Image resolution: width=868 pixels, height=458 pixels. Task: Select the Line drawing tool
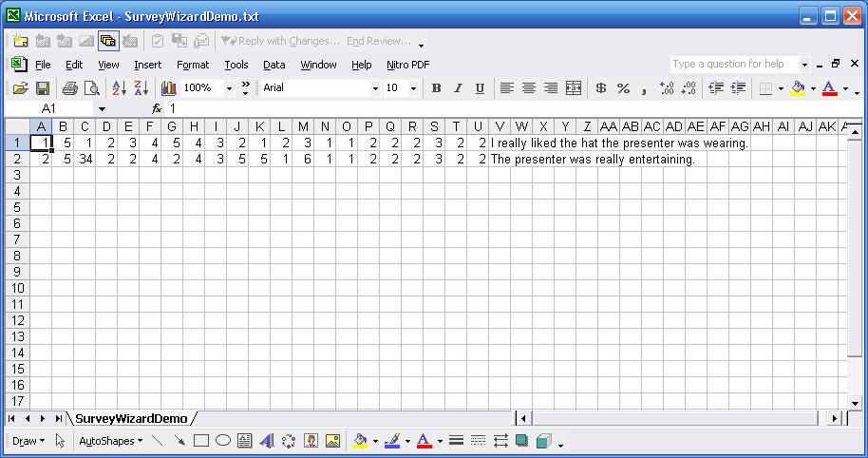click(x=158, y=441)
